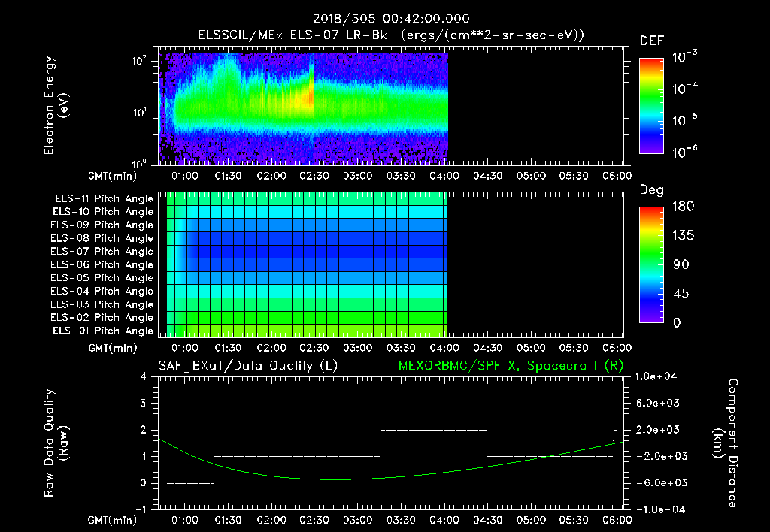Select the ELS-01 Pitch Angle row label

coord(103,331)
